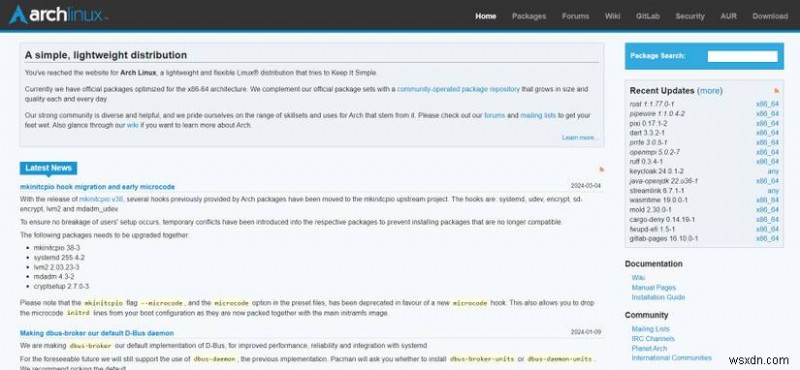This screenshot has width=800, height=370.
Task: Open the IRC Channels link
Action: (x=653, y=339)
